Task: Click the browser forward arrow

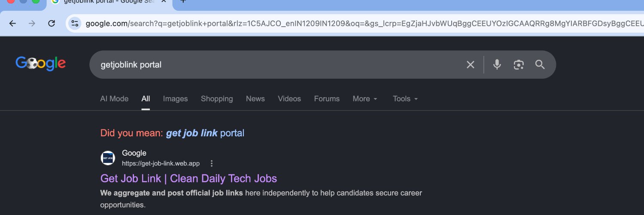Action: tap(32, 23)
